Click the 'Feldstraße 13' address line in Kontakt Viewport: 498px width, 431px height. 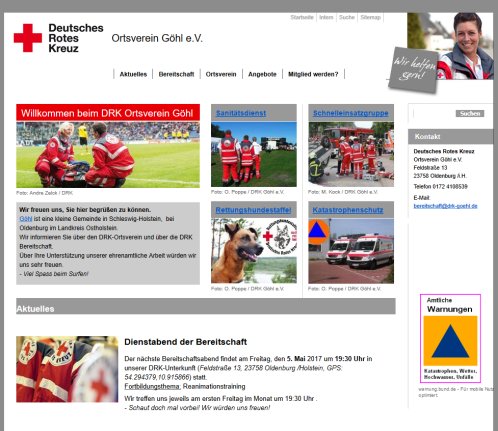pos(430,167)
